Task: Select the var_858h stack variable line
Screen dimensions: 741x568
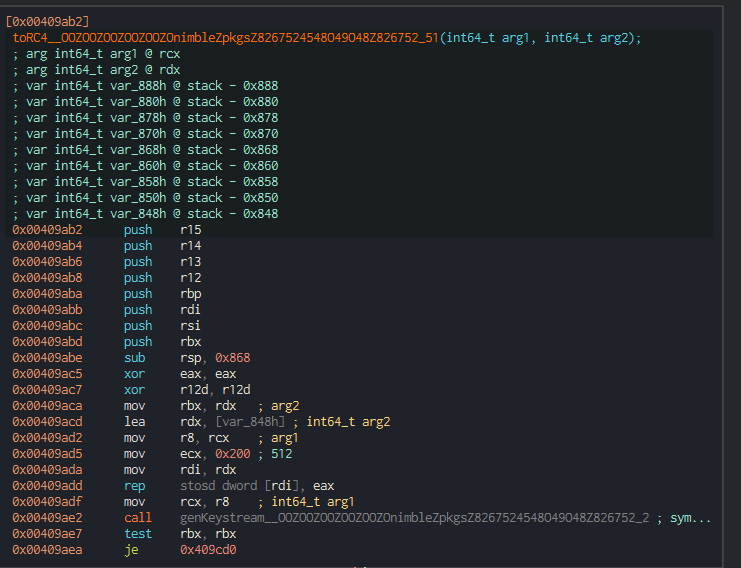Action: [x=145, y=182]
